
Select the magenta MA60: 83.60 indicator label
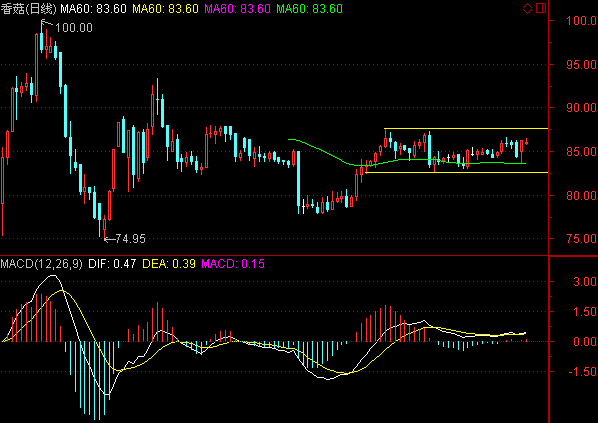tap(237, 9)
